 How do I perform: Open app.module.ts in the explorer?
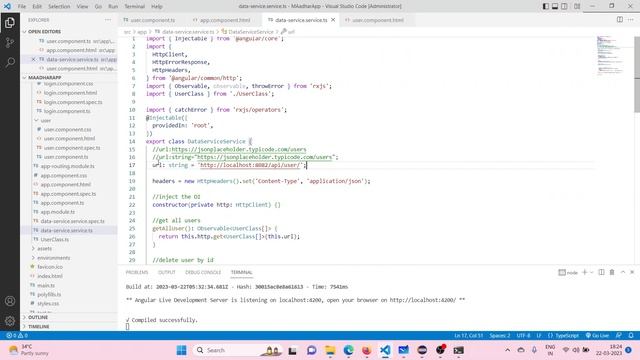coord(58,212)
